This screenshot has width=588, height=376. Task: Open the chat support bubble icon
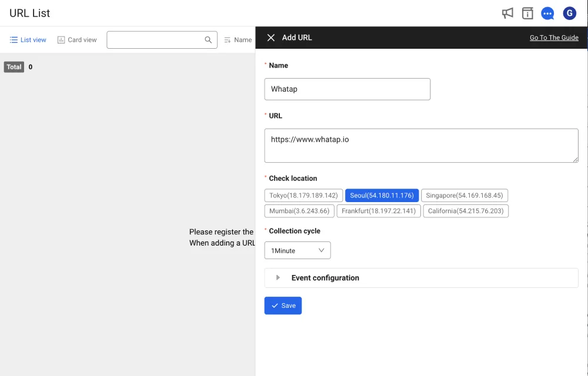pos(547,14)
